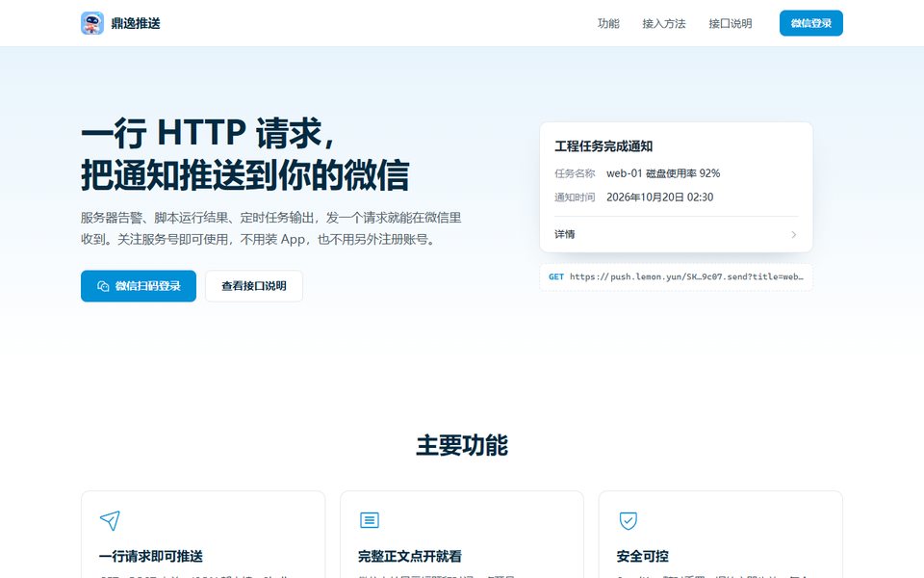
Task: Open 查看接口说明 button
Action: tap(254, 286)
